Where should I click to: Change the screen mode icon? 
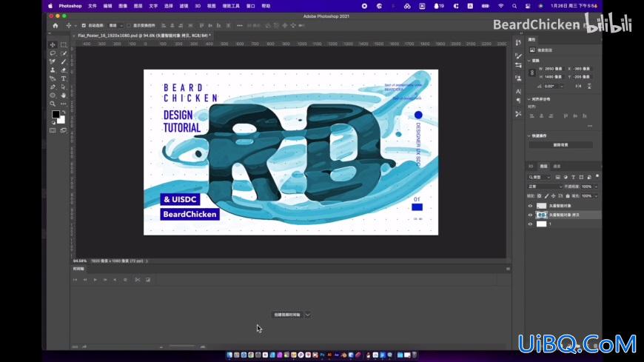pyautogui.click(x=63, y=131)
